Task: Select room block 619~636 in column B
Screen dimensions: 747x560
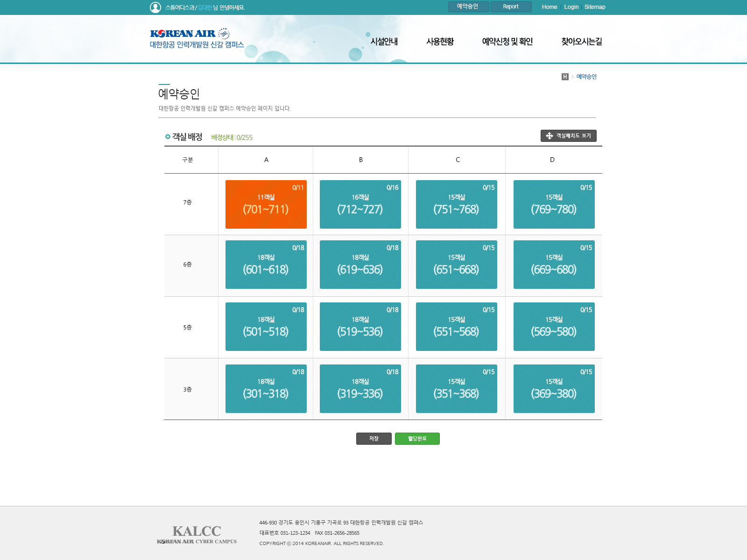Action: pyautogui.click(x=360, y=265)
